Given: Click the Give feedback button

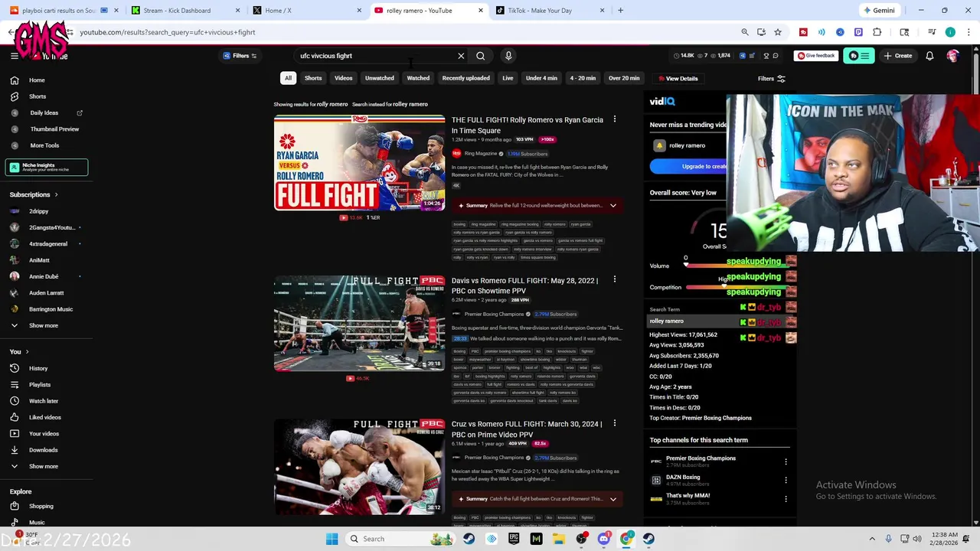Looking at the screenshot, I should pyautogui.click(x=816, y=56).
